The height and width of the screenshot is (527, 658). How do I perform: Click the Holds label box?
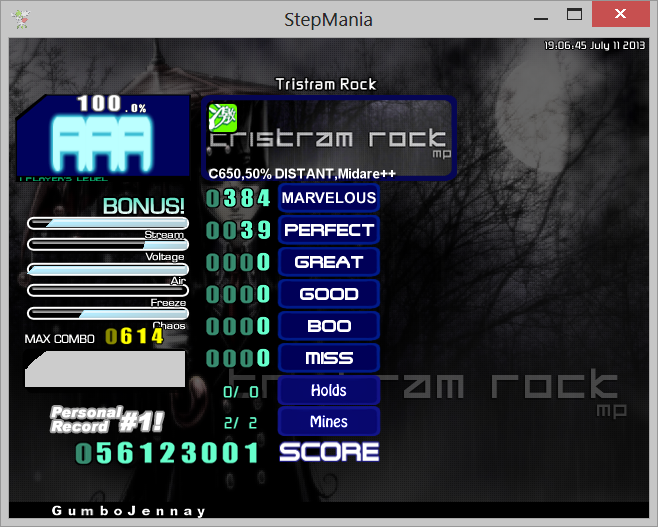pyautogui.click(x=329, y=390)
